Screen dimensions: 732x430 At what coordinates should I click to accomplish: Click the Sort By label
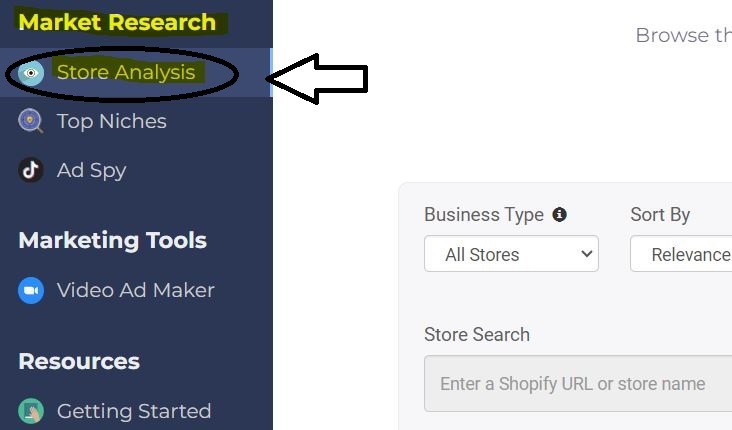point(660,215)
